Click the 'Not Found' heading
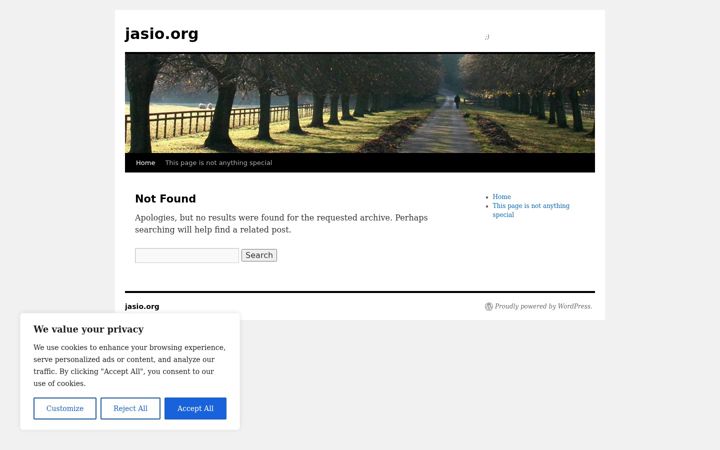 (x=165, y=199)
